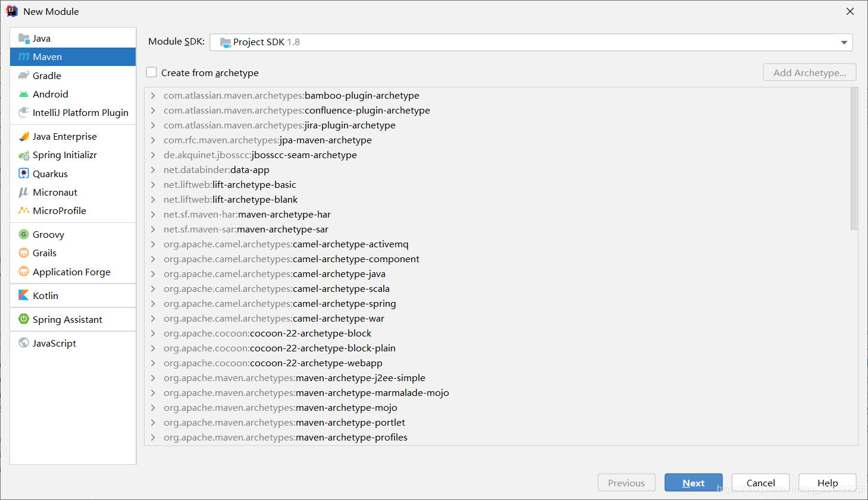868x500 pixels.
Task: Select maven-archetype-profiles row text
Action: tap(286, 438)
